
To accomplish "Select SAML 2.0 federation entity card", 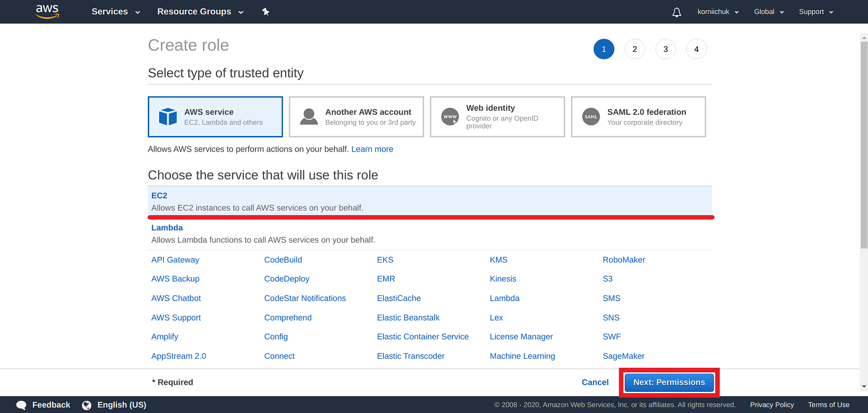I will (638, 117).
